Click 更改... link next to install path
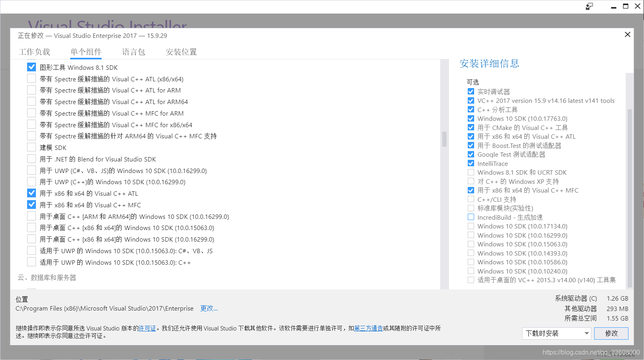Screen dimensions: 644x360 coord(209,308)
